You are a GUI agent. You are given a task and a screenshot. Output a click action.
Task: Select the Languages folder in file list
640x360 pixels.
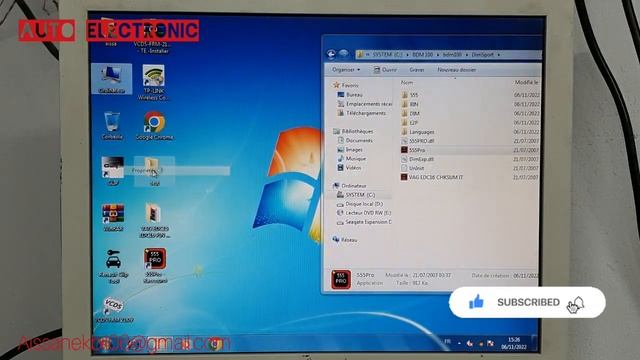click(418, 132)
